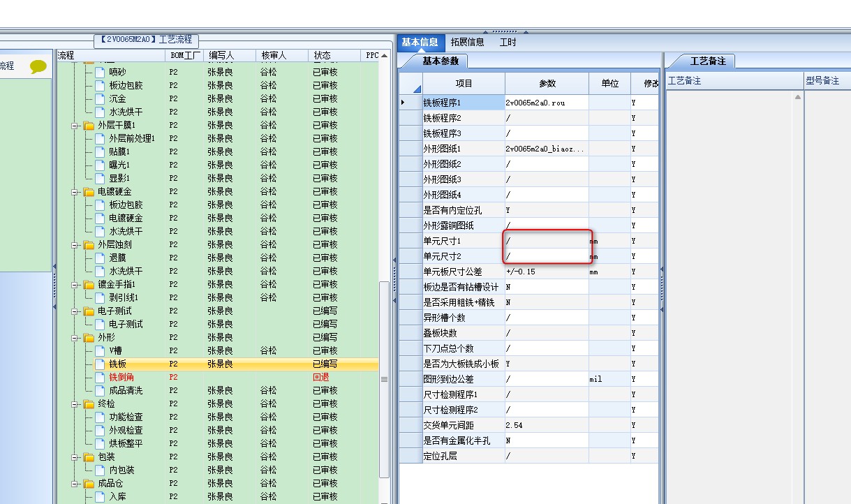The height and width of the screenshot is (504, 851).
Task: Open the 拓展信息 tab
Action: (468, 42)
